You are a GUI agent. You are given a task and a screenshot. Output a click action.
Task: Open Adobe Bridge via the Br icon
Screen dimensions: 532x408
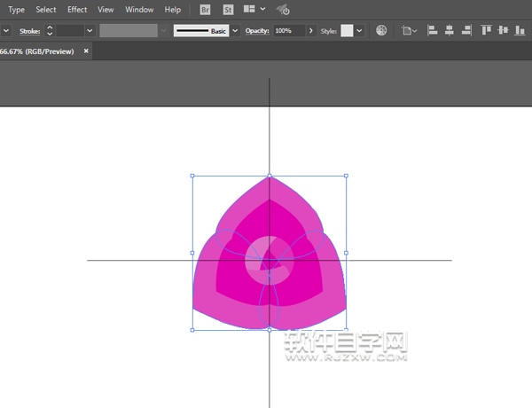tap(206, 10)
